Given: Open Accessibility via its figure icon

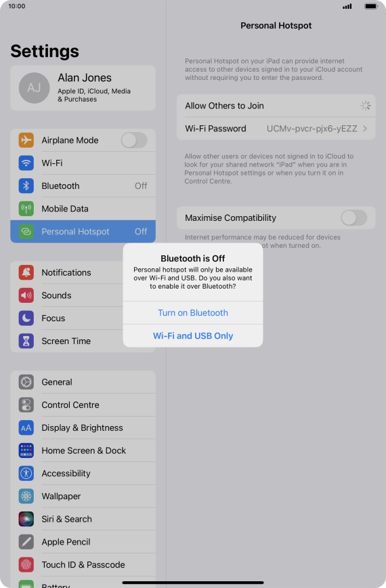Looking at the screenshot, I should click(x=26, y=474).
